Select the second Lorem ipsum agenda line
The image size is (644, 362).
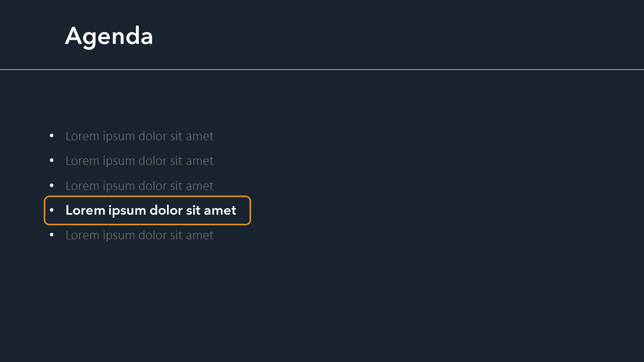pyautogui.click(x=139, y=161)
